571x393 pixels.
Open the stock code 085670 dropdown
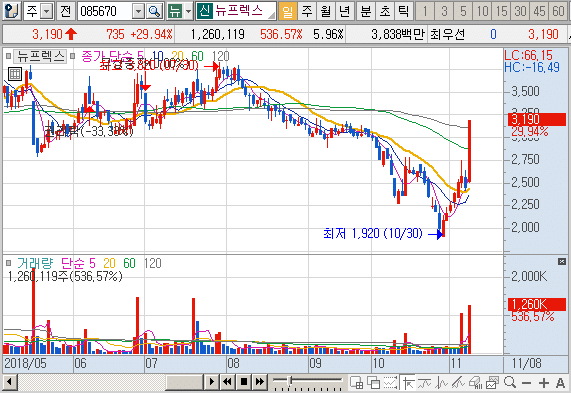[138, 11]
